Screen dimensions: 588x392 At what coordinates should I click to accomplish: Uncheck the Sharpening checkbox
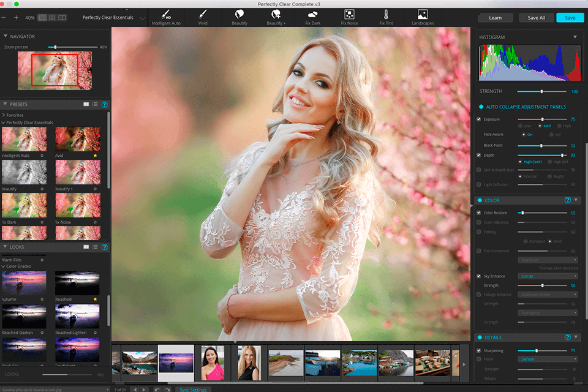pos(479,350)
